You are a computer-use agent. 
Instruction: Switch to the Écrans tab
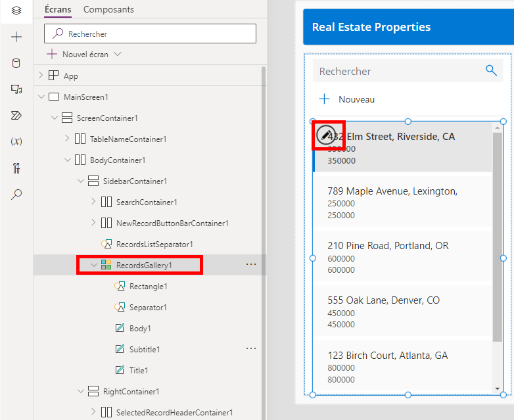pos(58,9)
